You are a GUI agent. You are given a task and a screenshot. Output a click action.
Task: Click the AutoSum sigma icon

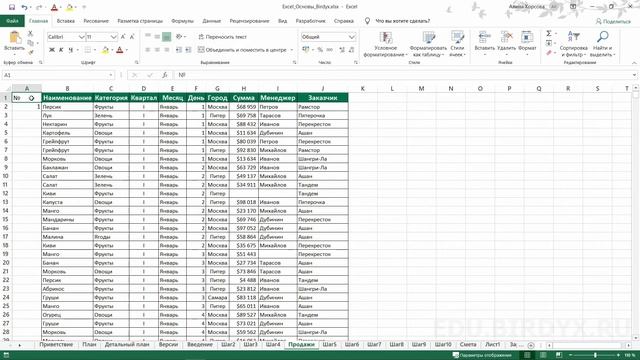[549, 33]
